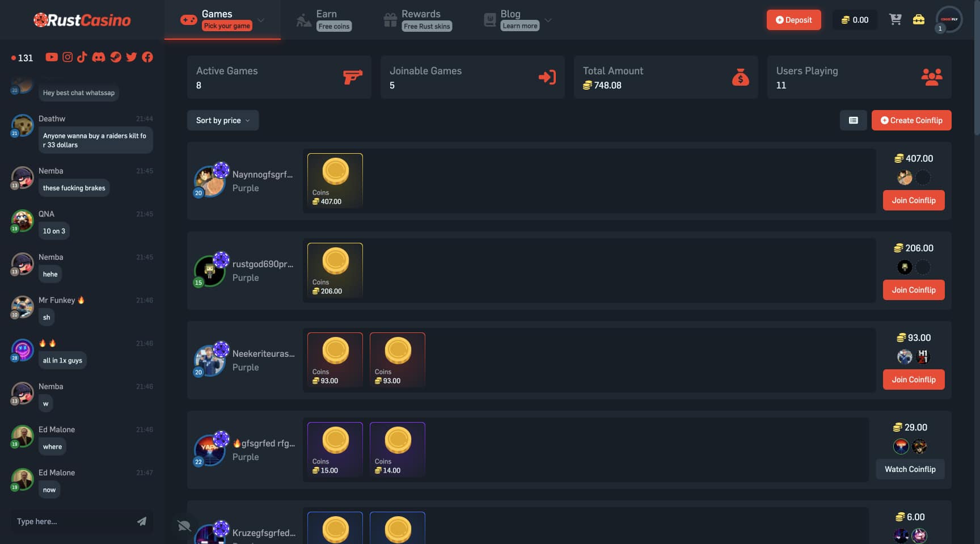Image resolution: width=980 pixels, height=544 pixels.
Task: Click Nemba's "hehe" chat message
Action: (x=50, y=274)
